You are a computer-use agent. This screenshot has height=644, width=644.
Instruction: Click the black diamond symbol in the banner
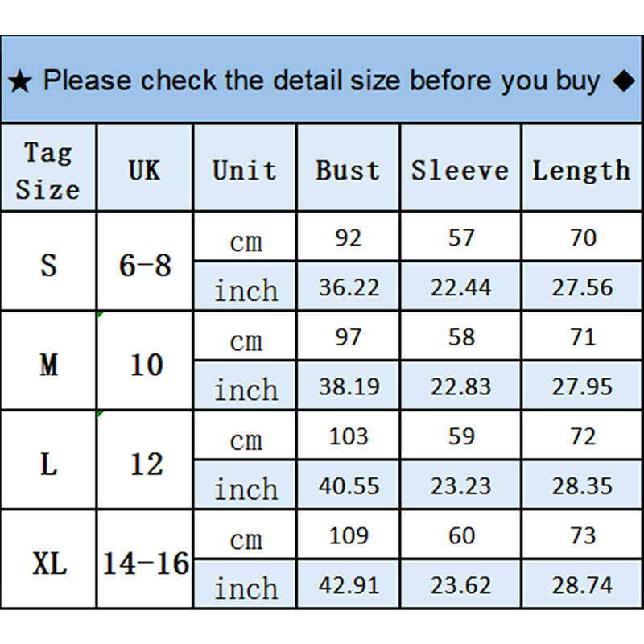(x=623, y=81)
